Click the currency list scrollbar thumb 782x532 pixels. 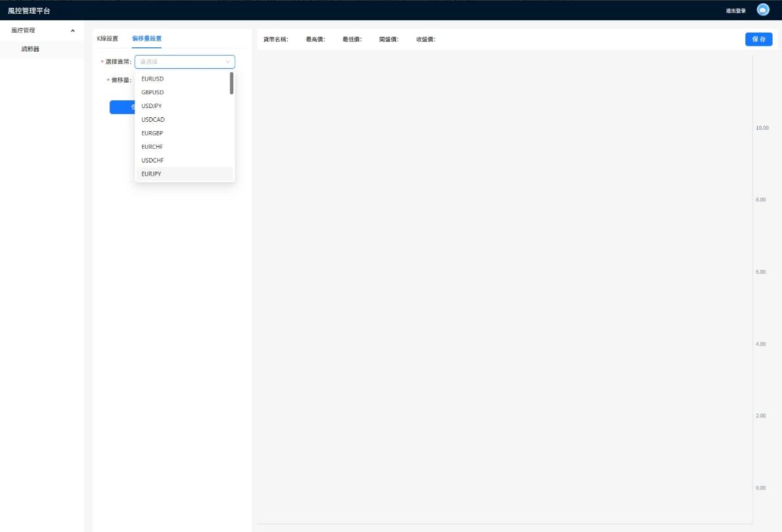tap(231, 83)
